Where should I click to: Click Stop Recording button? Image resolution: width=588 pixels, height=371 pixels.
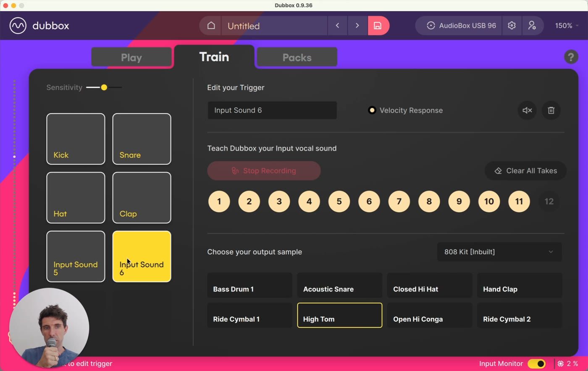coord(264,171)
